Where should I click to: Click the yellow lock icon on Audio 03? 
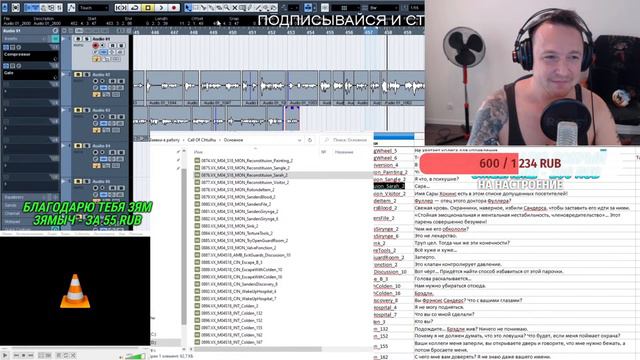tap(96, 130)
